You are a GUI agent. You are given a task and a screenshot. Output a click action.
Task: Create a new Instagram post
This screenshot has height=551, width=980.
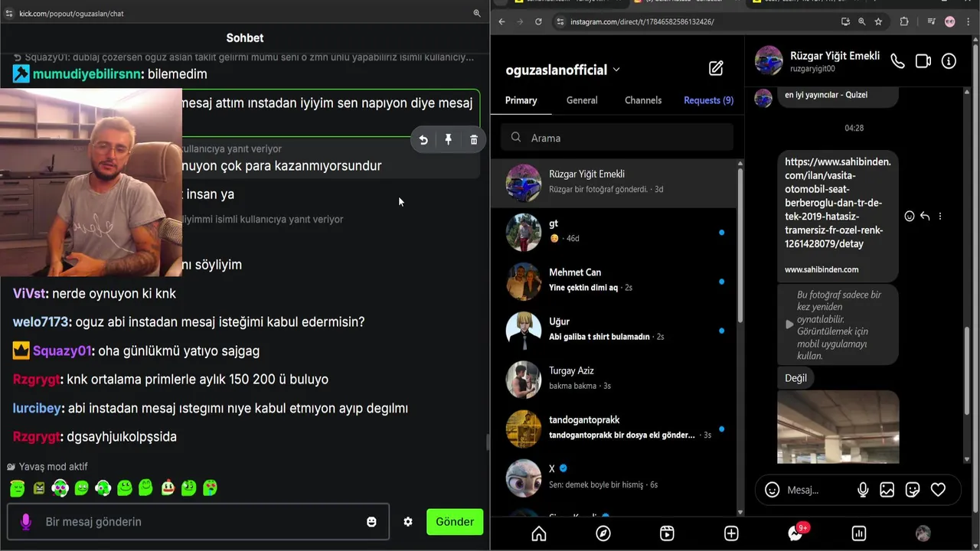coord(731,533)
